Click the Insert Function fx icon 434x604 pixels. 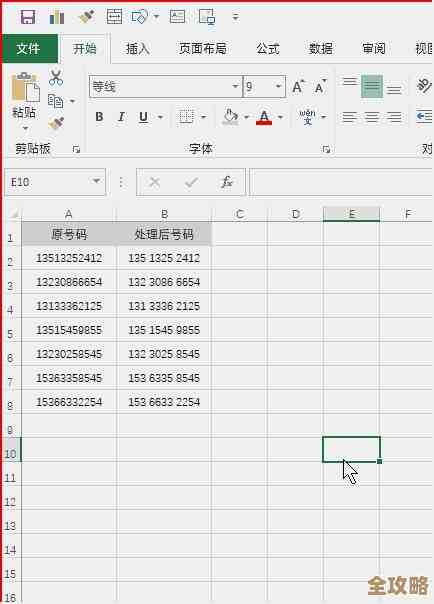click(x=227, y=182)
